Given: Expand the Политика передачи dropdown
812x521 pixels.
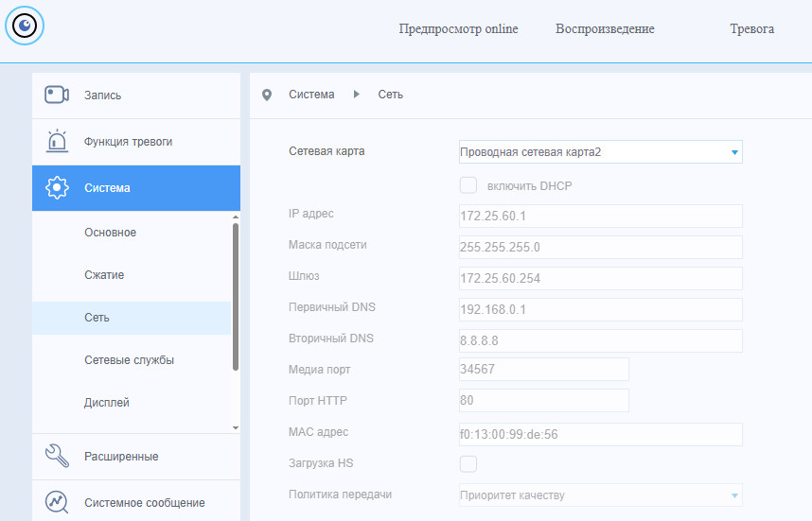Looking at the screenshot, I should 600,495.
